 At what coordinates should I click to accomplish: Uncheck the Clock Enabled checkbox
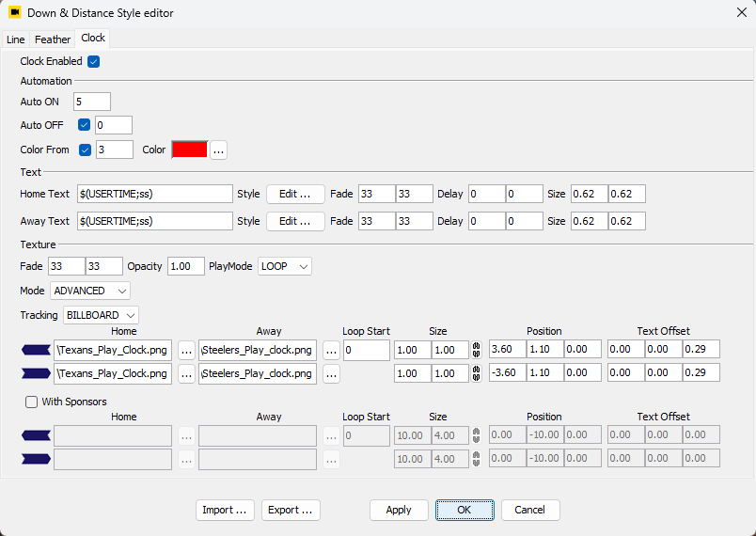93,62
